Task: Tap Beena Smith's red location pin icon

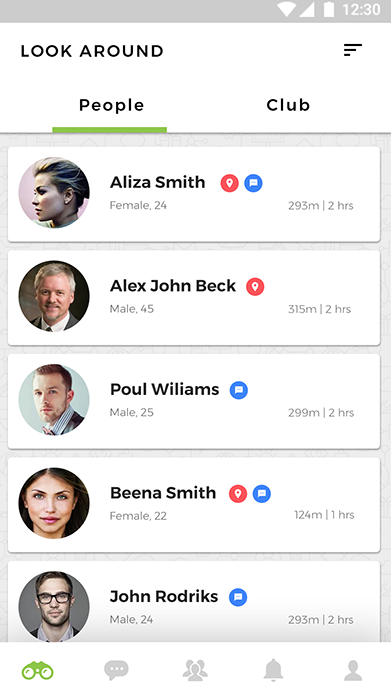Action: pos(238,493)
